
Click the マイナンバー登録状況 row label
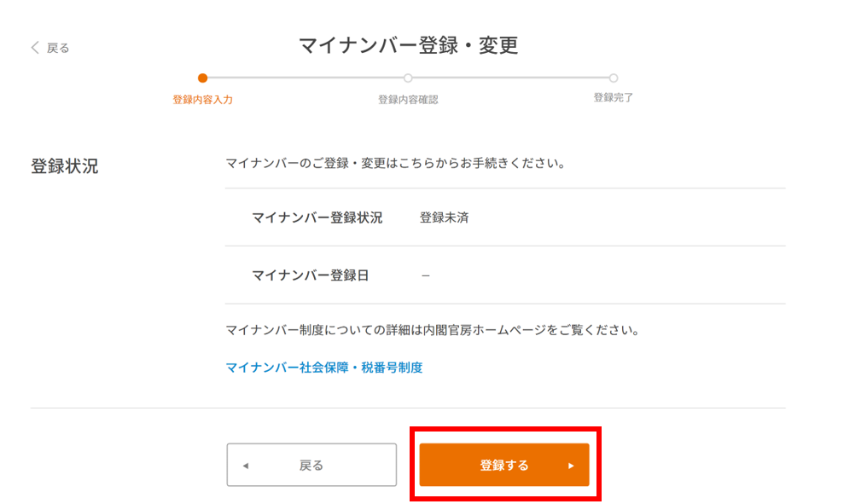pyautogui.click(x=317, y=217)
